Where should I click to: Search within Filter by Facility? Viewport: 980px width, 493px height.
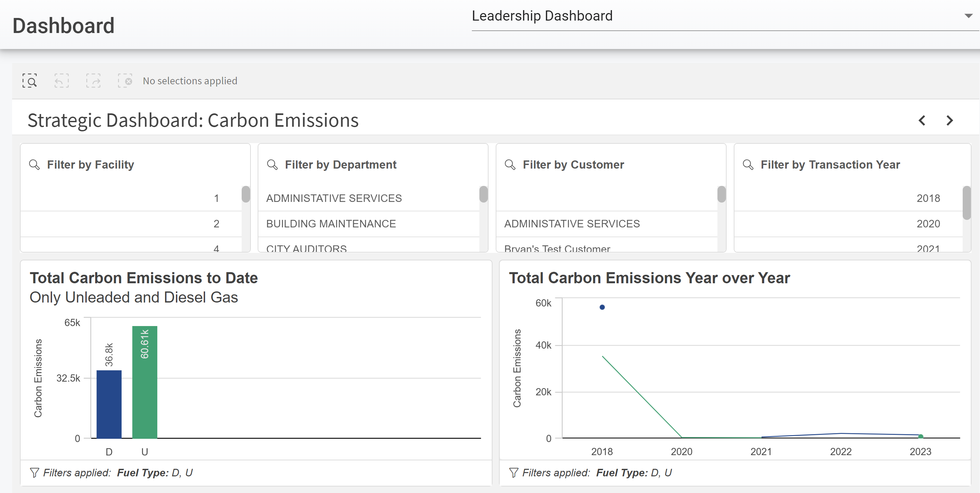click(34, 165)
